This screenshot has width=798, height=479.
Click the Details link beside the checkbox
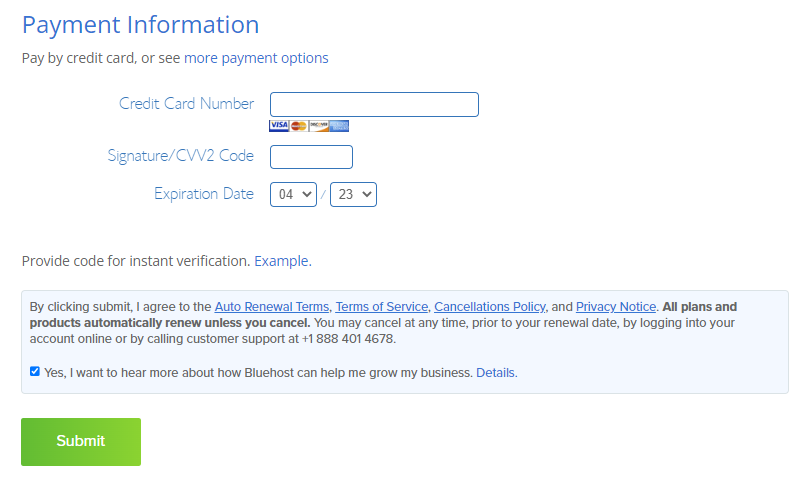pos(496,372)
